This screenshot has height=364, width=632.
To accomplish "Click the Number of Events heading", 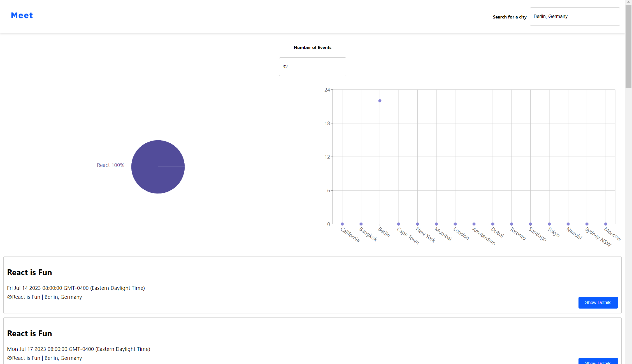I will 312,47.
